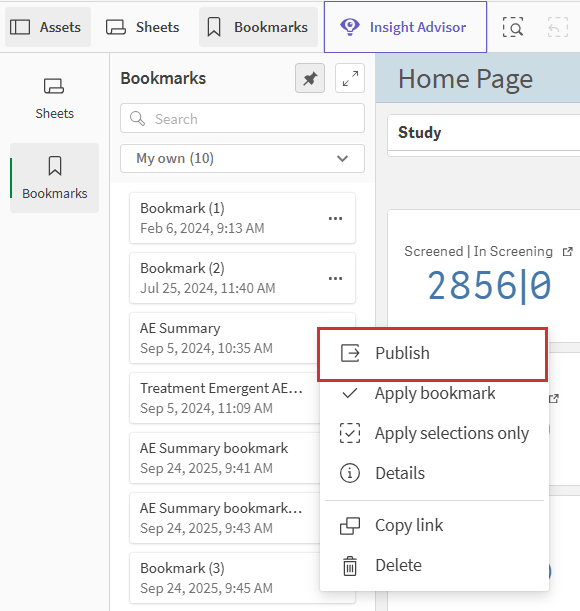
Task: Select the bookmark dated 9:43 AM
Action: coord(224,518)
